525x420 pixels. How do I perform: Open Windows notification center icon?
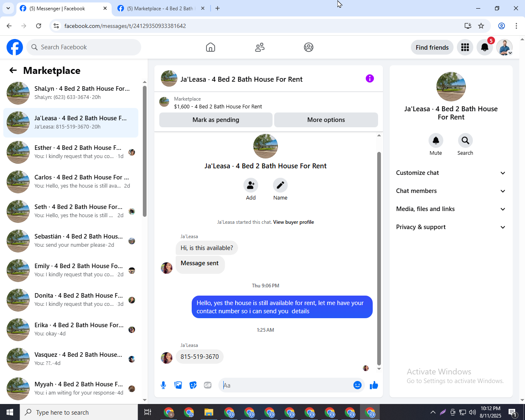[x=513, y=412]
